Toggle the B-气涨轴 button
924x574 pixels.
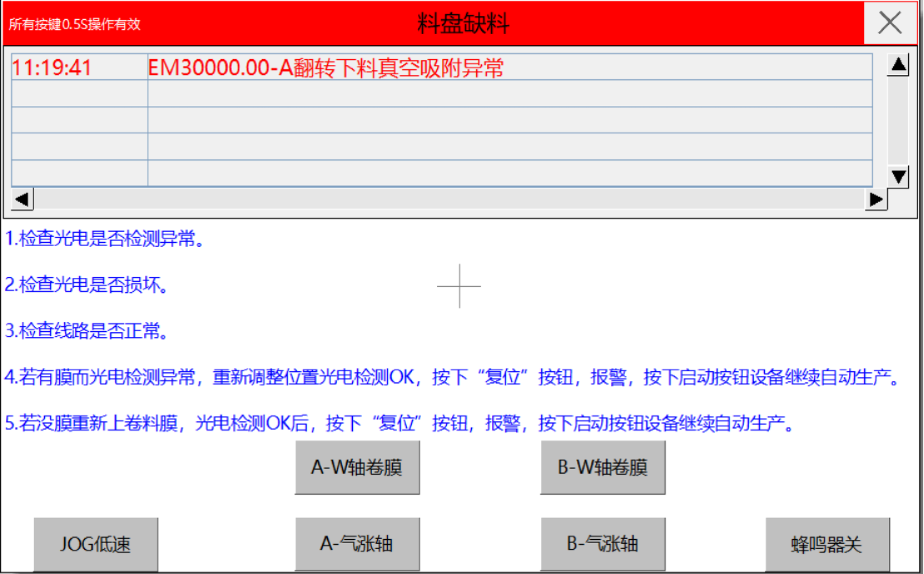click(x=603, y=544)
